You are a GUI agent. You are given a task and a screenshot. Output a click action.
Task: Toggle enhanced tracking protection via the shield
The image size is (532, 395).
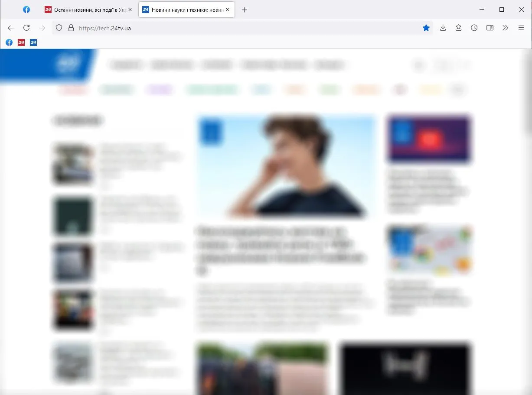[x=59, y=28]
